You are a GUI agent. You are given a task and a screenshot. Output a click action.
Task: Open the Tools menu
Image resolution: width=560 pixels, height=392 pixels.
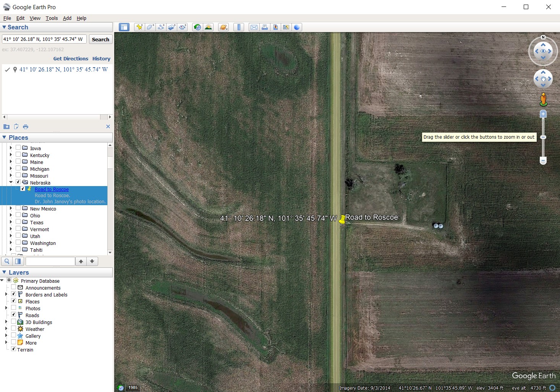pos(52,18)
